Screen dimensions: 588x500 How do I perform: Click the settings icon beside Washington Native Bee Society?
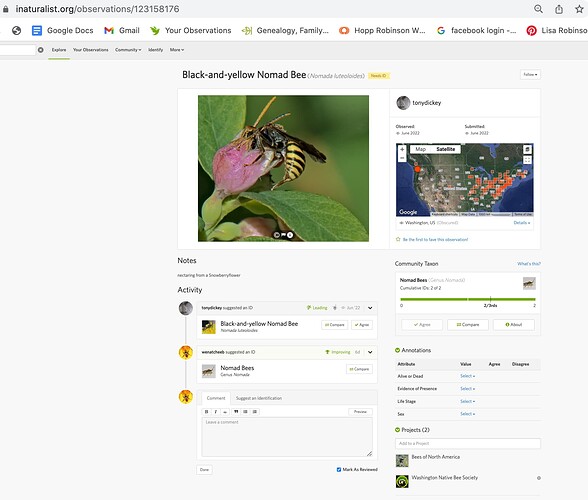538,478
